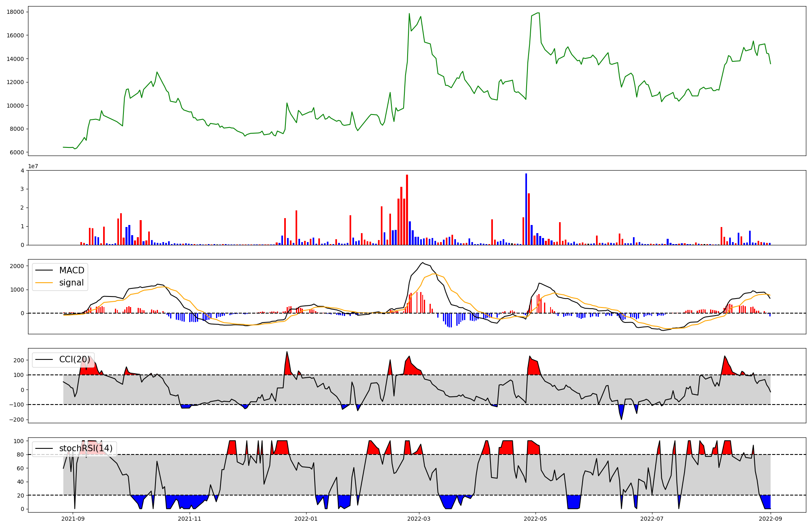The image size is (812, 528).
Task: Select the signal legend text
Action: tap(71, 283)
